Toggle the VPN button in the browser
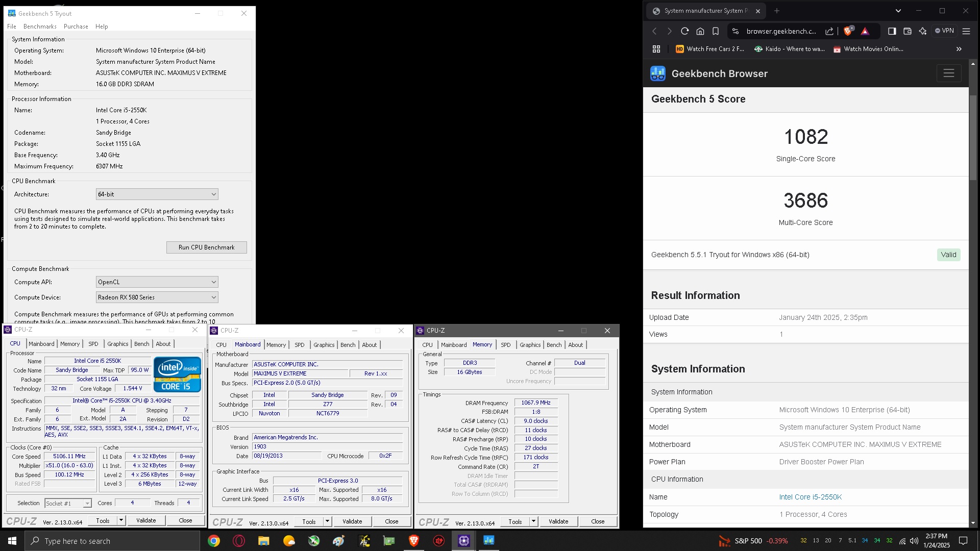 coord(944,31)
